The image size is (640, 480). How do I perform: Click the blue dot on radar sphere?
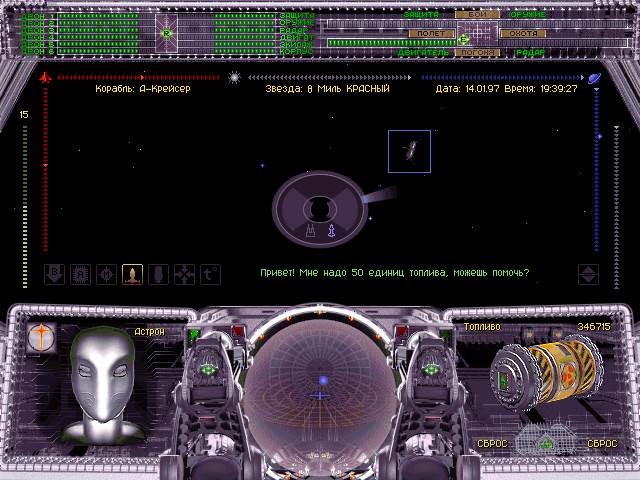[x=323, y=380]
